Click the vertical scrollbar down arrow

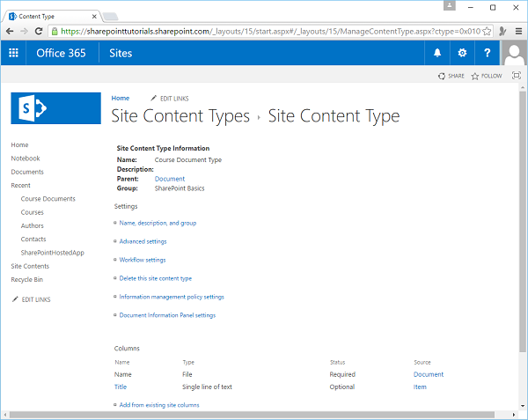click(522, 414)
